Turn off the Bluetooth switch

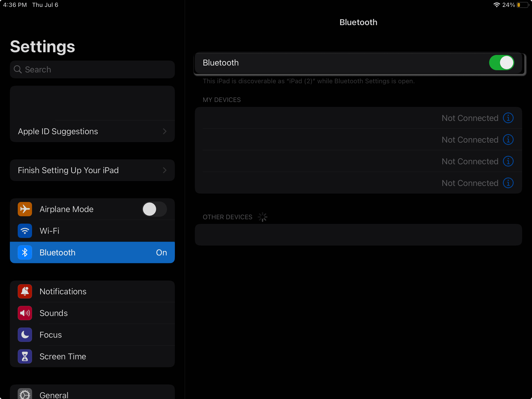[501, 63]
